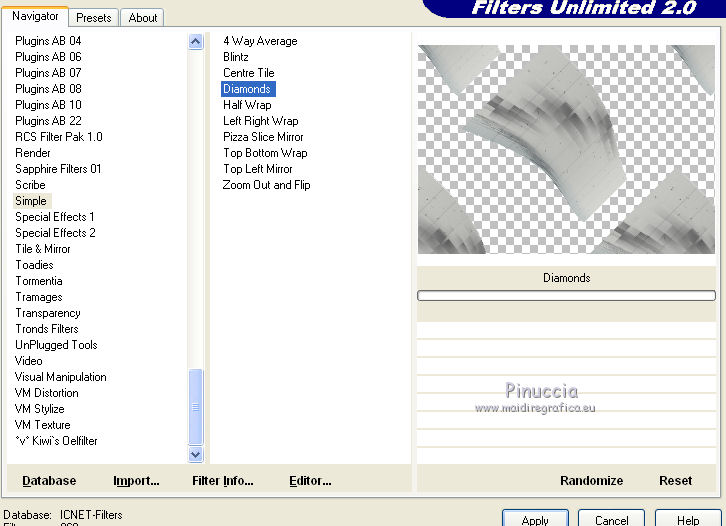Switch to the Navigator tab

[35, 16]
